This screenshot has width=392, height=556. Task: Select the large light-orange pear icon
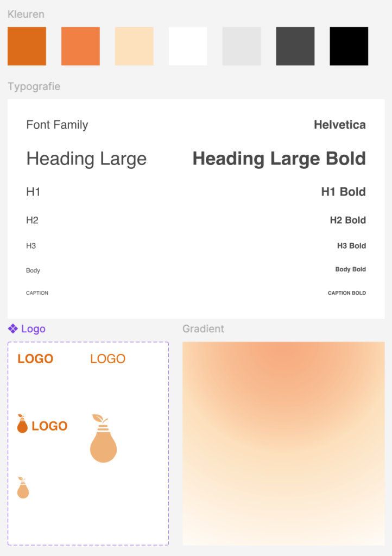click(x=104, y=438)
